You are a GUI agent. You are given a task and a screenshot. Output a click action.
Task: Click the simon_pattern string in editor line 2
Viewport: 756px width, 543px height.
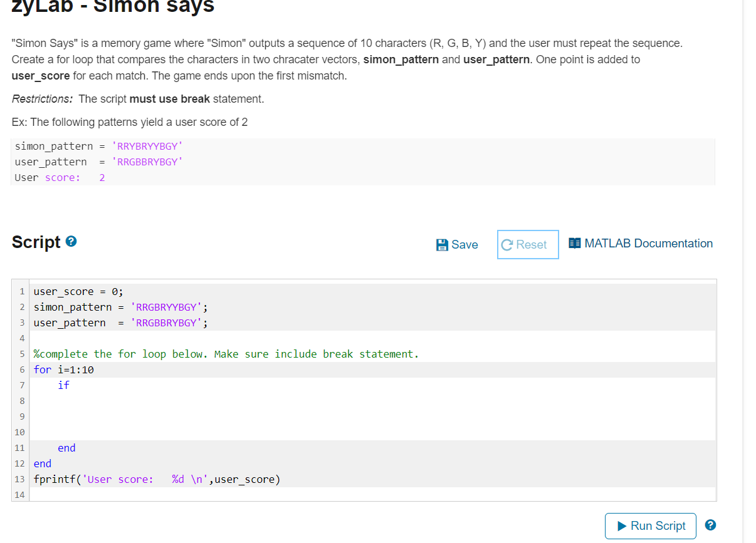[x=166, y=307]
